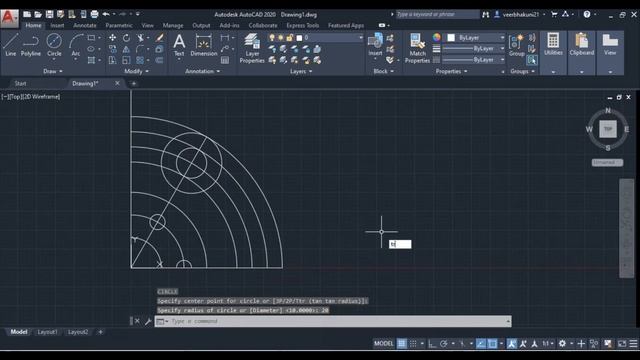Expand the Modify panel
The height and width of the screenshot is (360, 640).
pos(136,71)
